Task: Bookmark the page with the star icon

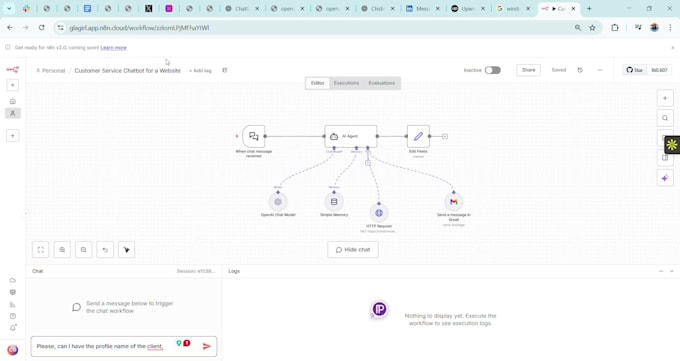Action: pyautogui.click(x=592, y=27)
